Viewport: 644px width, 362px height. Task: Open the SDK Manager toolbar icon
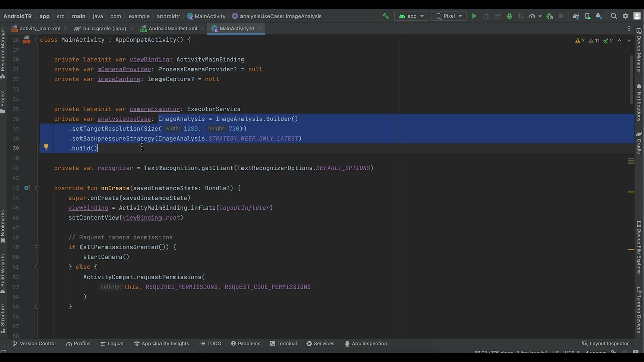599,16
